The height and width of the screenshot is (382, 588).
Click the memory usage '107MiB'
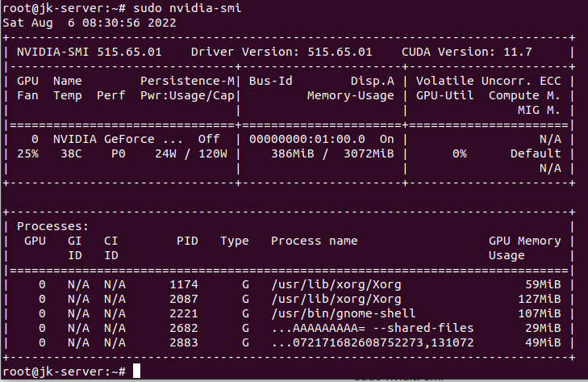[540, 313]
